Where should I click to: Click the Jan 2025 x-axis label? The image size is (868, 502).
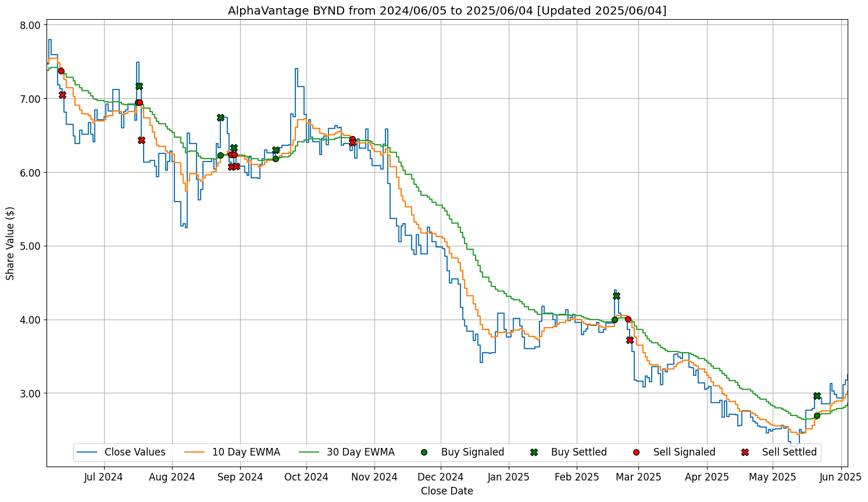[x=509, y=477]
